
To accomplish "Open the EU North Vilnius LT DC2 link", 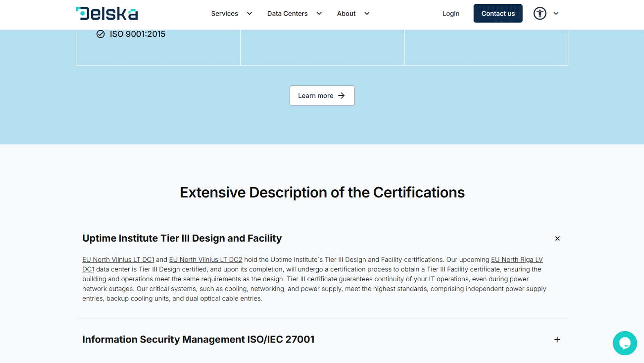I will 206,260.
